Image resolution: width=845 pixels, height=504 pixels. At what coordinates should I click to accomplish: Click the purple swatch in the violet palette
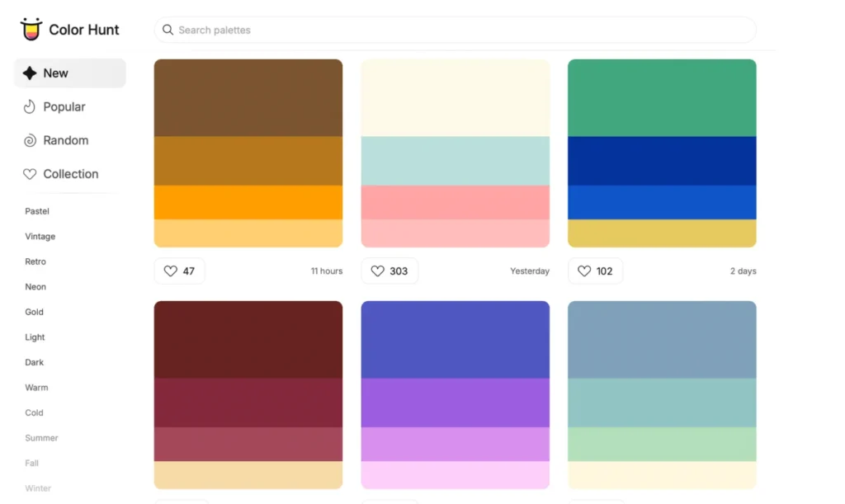(455, 403)
